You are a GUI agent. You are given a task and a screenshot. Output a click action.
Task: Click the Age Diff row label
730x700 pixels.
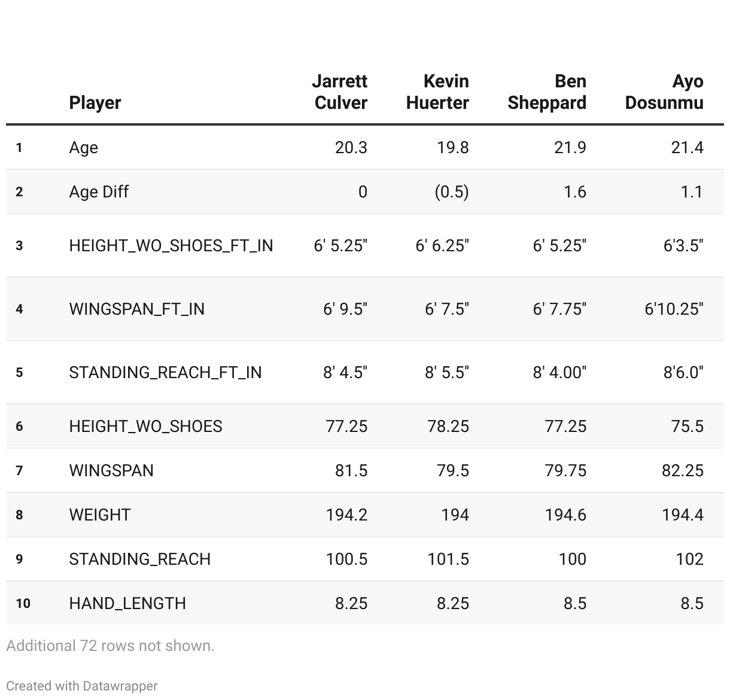point(99,191)
